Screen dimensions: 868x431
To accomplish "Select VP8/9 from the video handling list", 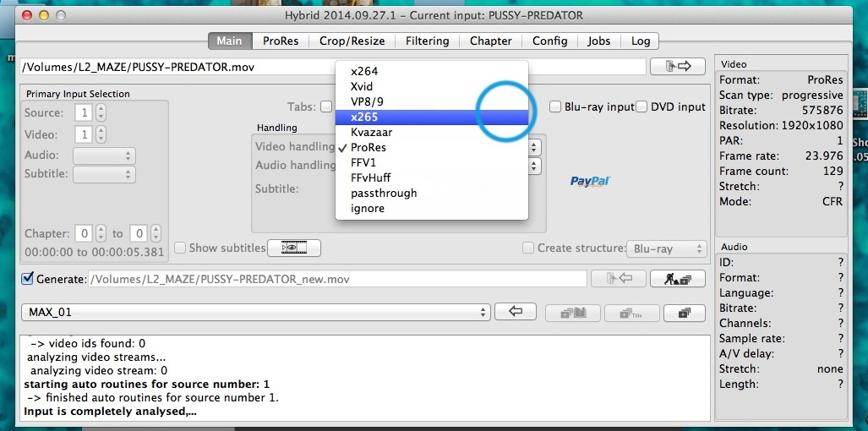I will [432, 101].
